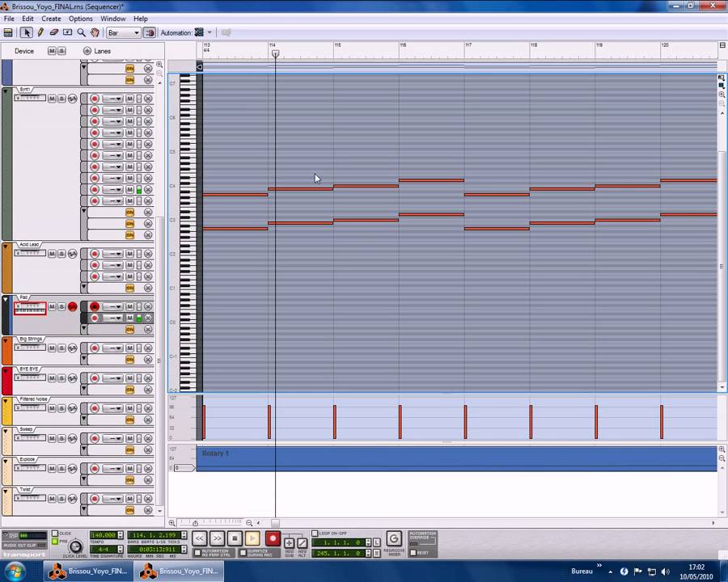This screenshot has width=728, height=582.
Task: Select the Magnify tool
Action: coord(81,32)
